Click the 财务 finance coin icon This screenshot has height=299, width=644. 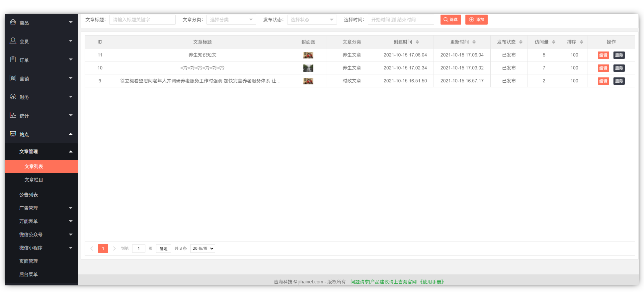pos(13,97)
